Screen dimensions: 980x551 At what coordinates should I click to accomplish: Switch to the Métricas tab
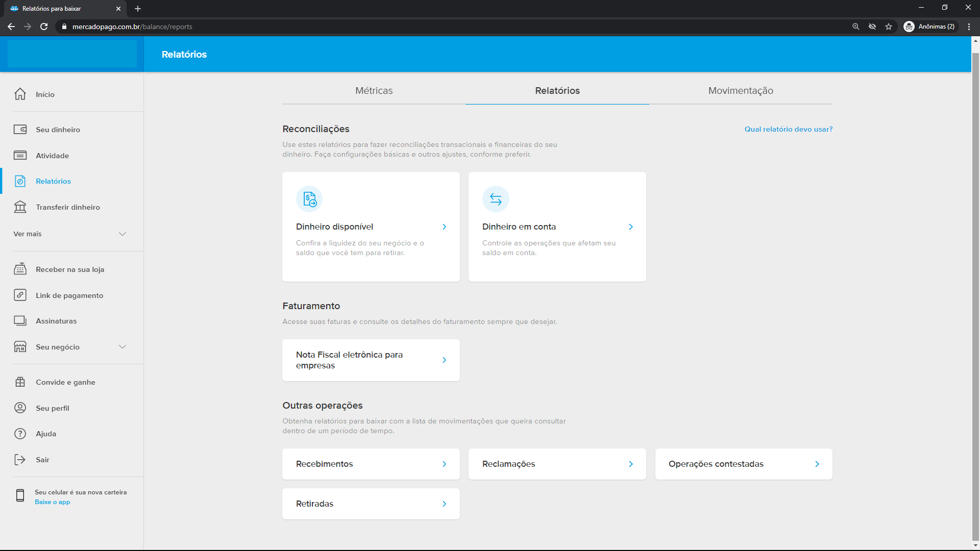pyautogui.click(x=374, y=91)
